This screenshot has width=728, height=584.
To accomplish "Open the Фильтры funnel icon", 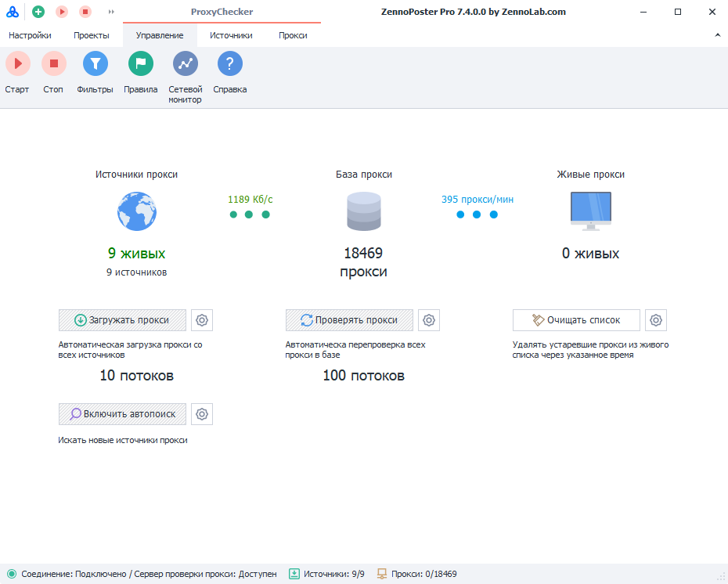I will click(x=95, y=63).
